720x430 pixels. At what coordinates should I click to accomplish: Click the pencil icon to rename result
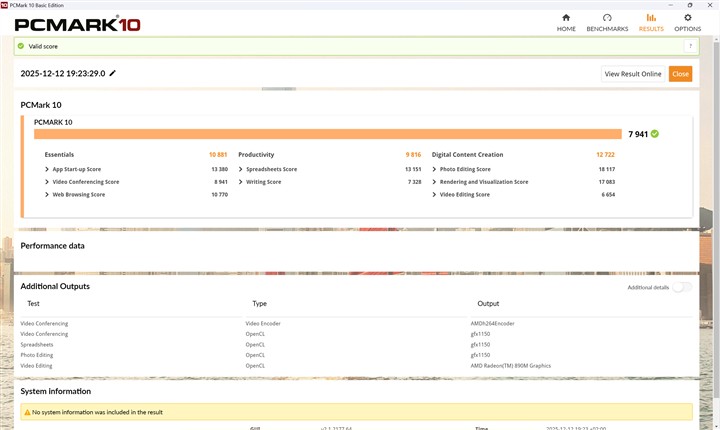click(113, 73)
